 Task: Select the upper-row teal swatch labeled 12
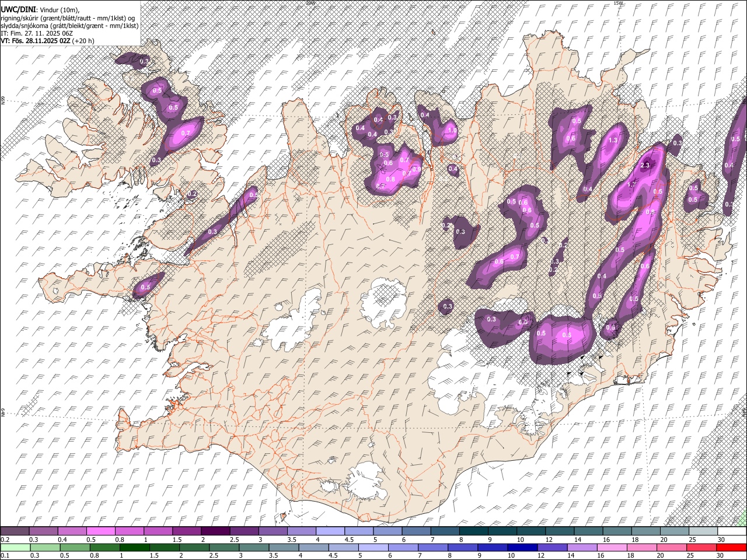click(x=558, y=531)
